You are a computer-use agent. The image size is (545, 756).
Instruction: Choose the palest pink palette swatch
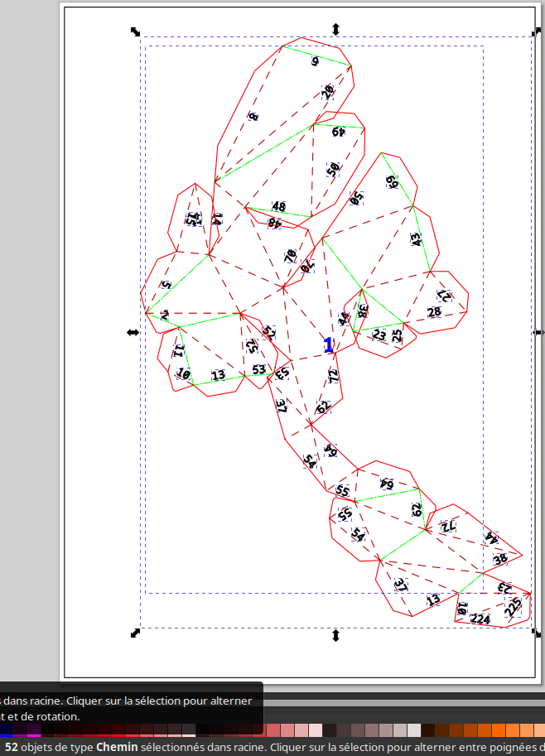(x=315, y=730)
